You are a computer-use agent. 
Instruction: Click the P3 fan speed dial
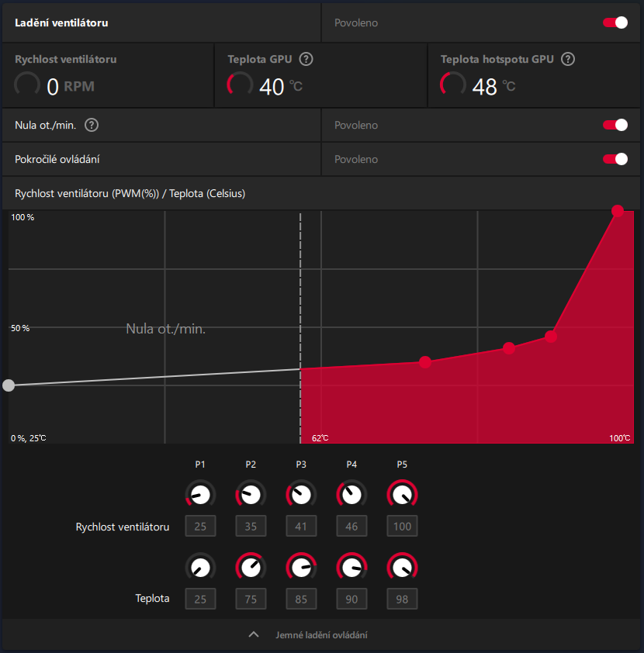(301, 495)
